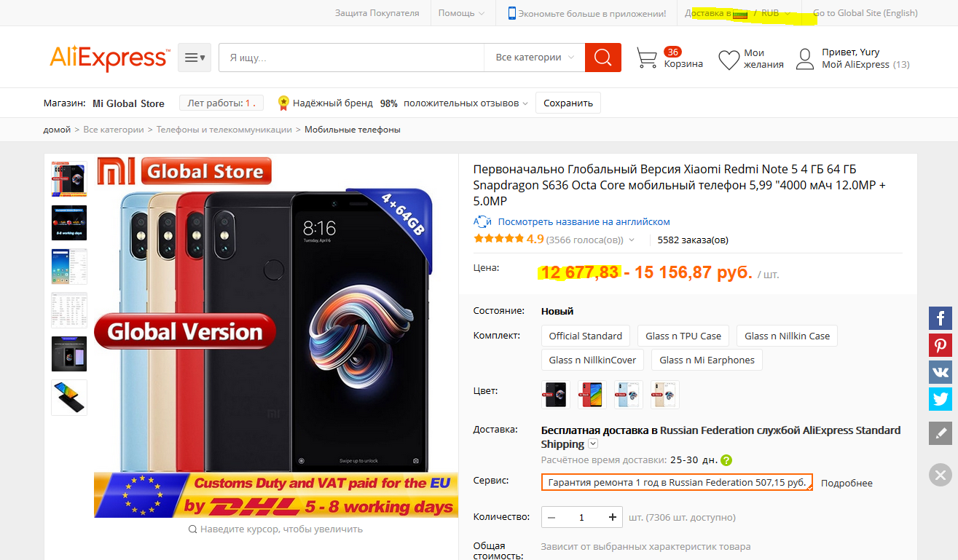Open the 'Помощь' menu
Viewport: 958px width, 560px height.
pos(460,13)
